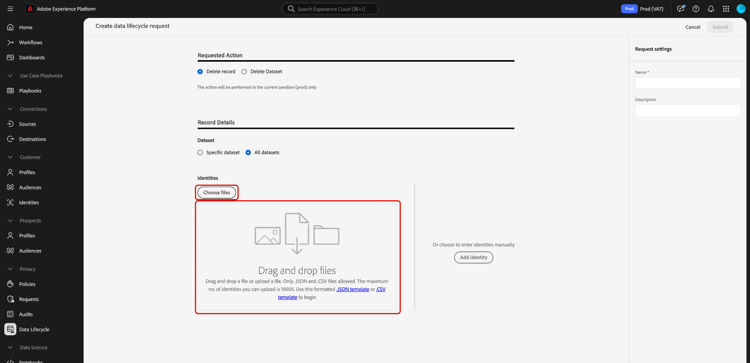The width and height of the screenshot is (750, 363).
Task: Collapse the Connections sidebar section
Action: 10,109
